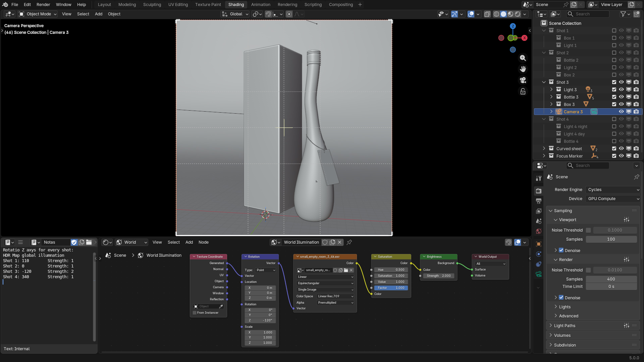Screen dimensions: 644x362
Task: Hide Bottle 3 collection with eye icon
Action: (621, 97)
